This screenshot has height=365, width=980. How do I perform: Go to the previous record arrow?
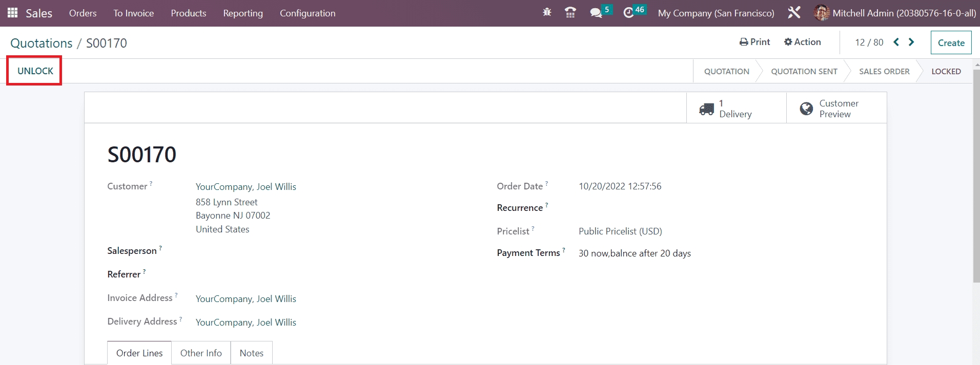[x=896, y=42]
